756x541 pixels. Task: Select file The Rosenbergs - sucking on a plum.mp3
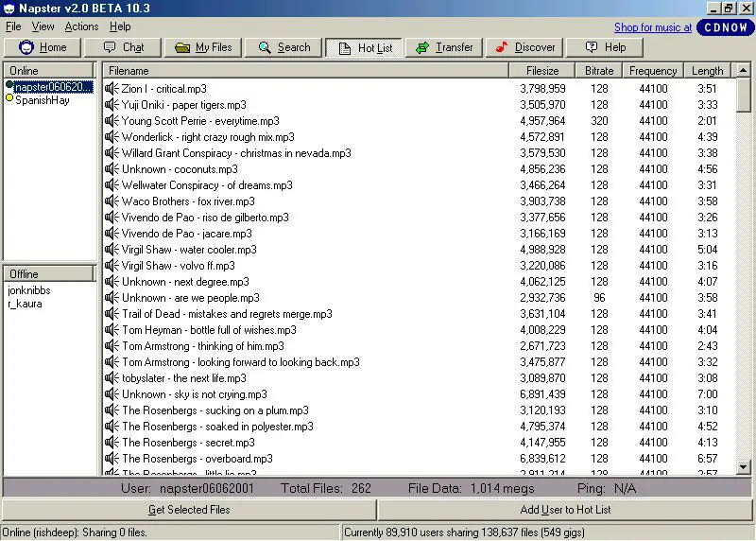pos(215,410)
